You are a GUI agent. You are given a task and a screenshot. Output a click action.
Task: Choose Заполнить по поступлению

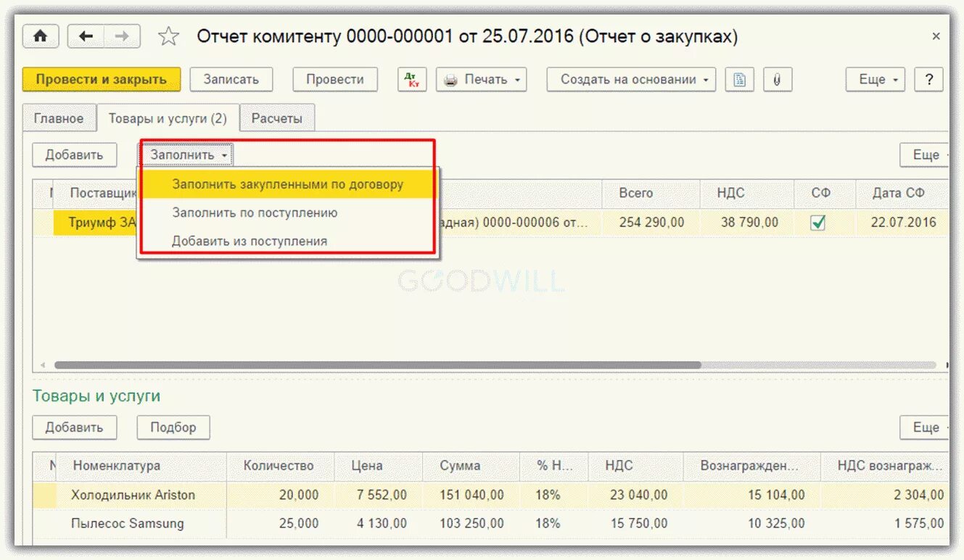[x=288, y=213]
